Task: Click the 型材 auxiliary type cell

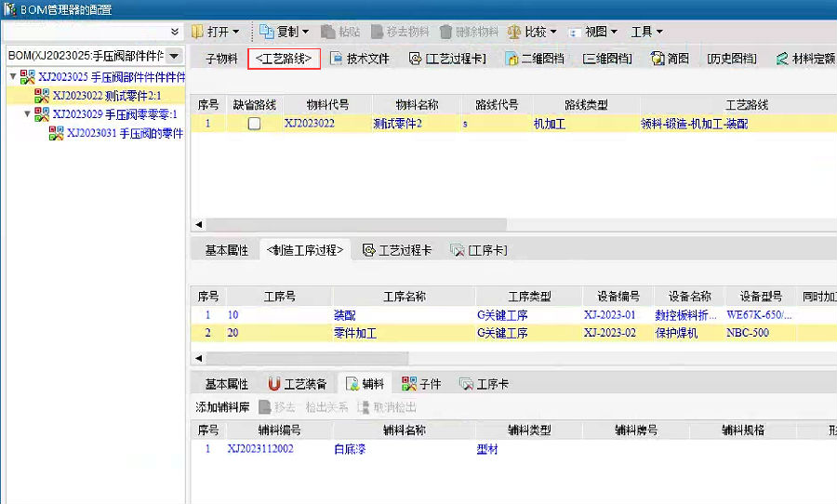Action: (486, 449)
